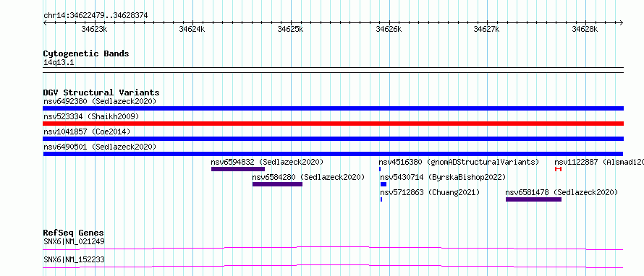Open the nsv523334 (Shaikh2009) label
The height and width of the screenshot is (276, 644).
(91, 116)
